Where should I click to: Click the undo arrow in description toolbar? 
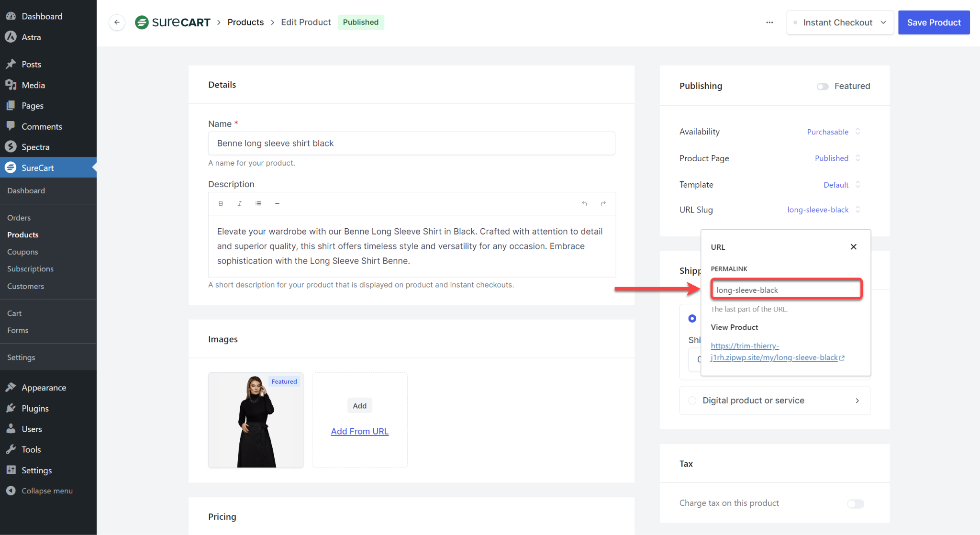pos(584,203)
